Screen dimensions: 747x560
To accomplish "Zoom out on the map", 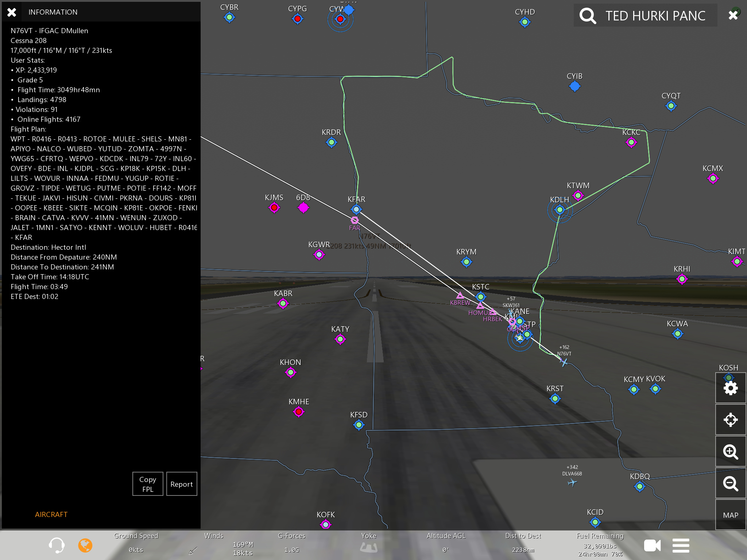I will tap(730, 483).
